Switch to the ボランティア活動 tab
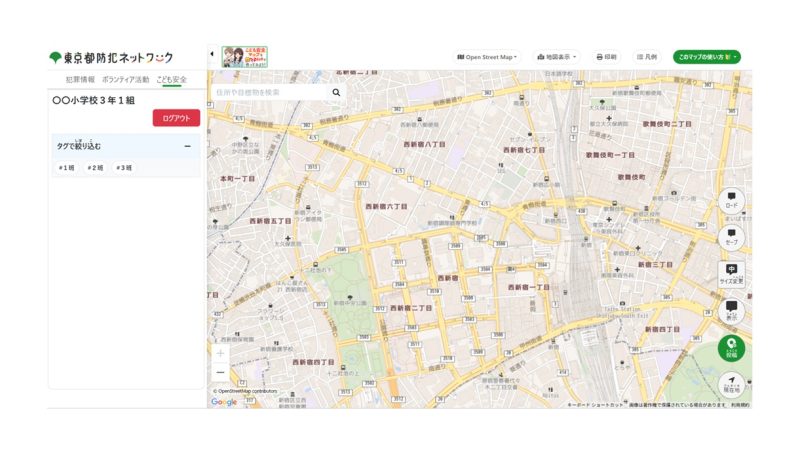Screen dimensions: 800x451 click(125, 79)
